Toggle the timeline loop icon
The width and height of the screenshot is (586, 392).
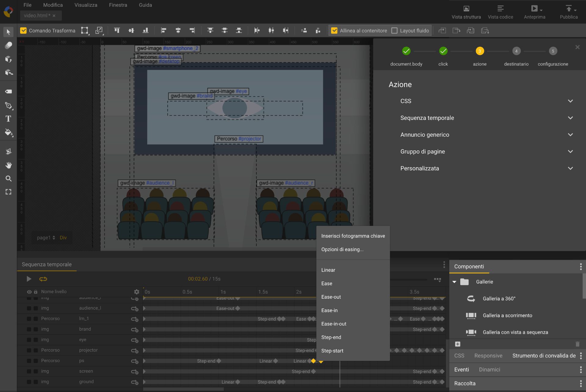click(x=43, y=279)
